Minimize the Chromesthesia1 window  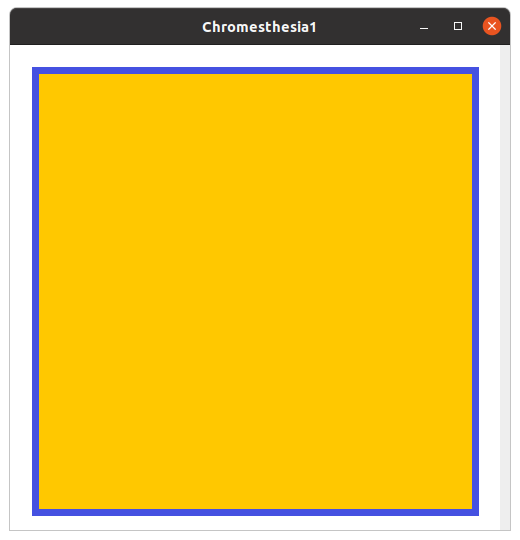tap(424, 27)
